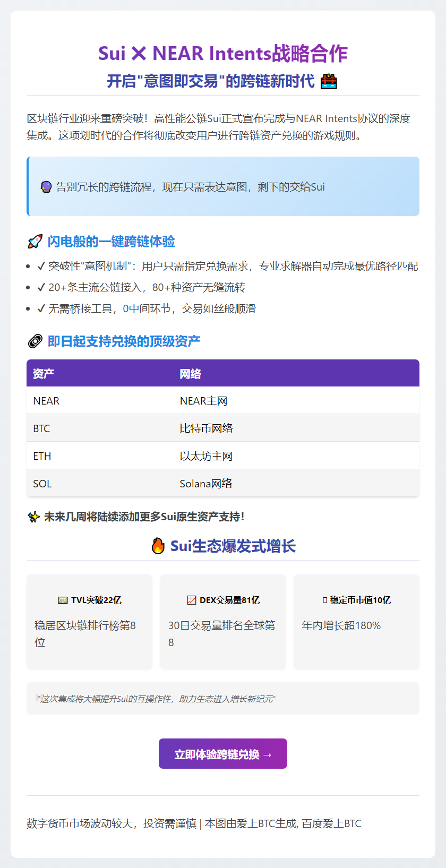Click the coin emoji before 即日起支持兑换的顶级资产

coord(35,341)
